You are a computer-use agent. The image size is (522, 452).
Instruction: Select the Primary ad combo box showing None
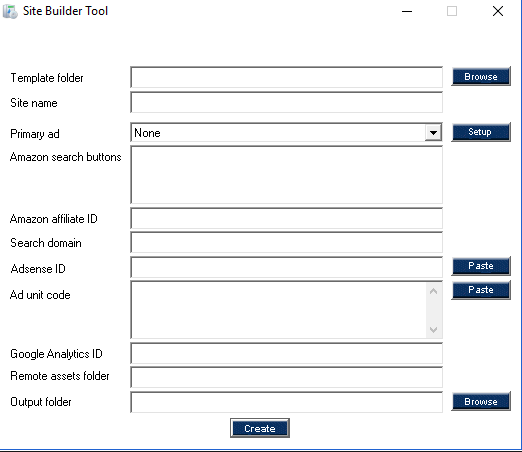(x=286, y=133)
